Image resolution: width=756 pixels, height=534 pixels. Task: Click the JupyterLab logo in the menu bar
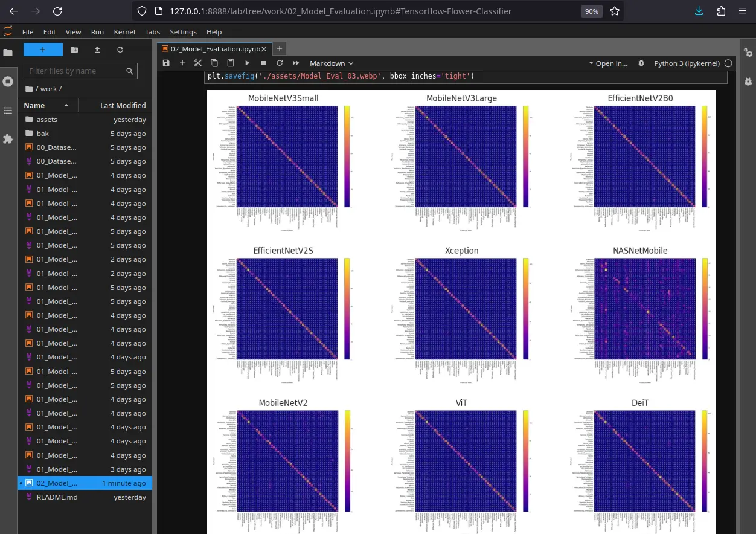tap(8, 31)
